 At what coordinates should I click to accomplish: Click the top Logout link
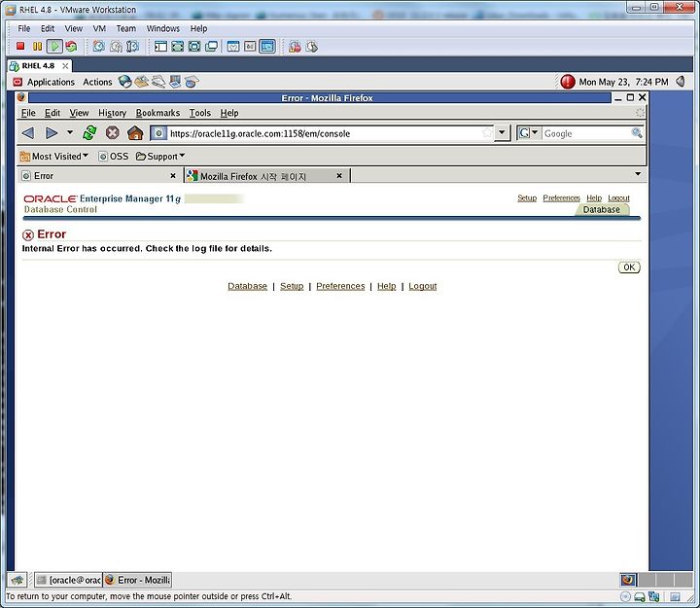(x=618, y=197)
